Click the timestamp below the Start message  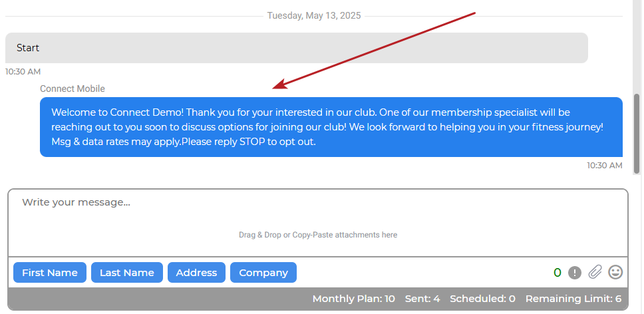point(23,72)
